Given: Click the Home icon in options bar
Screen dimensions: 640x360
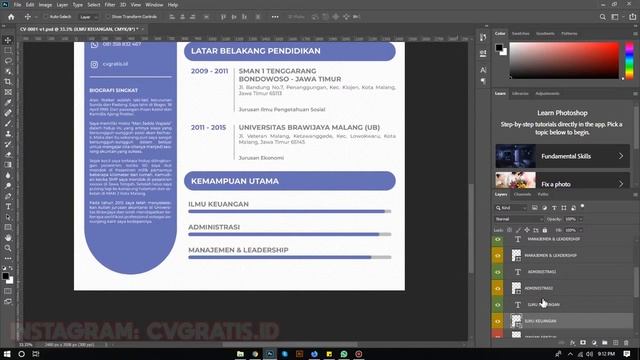Looking at the screenshot, I should (11, 17).
